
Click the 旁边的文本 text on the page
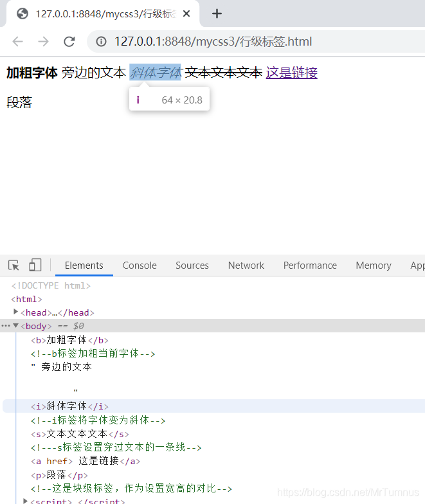click(94, 73)
